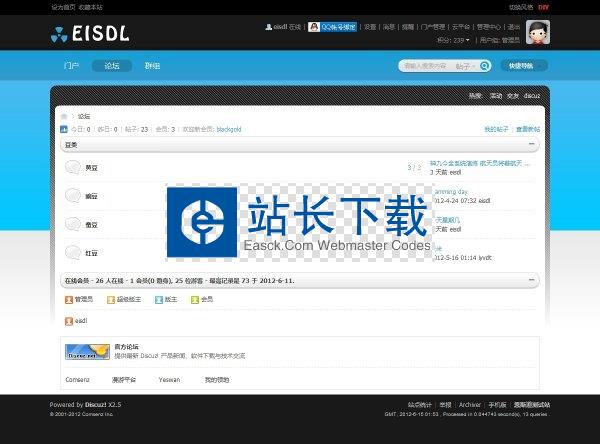Collapse the online members section
Image resolution: width=600 pixels, height=444 pixels.
point(534,282)
